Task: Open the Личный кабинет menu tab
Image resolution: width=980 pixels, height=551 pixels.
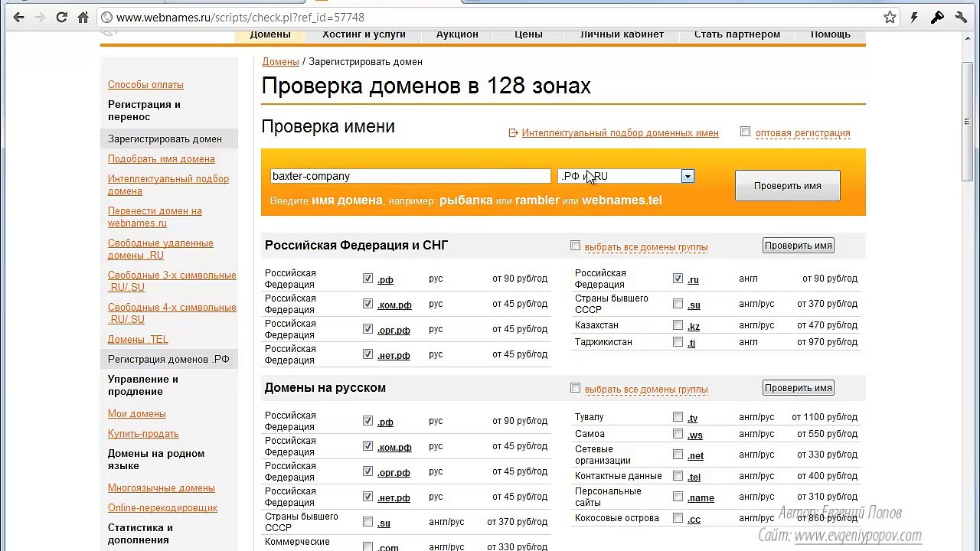Action: click(x=622, y=35)
